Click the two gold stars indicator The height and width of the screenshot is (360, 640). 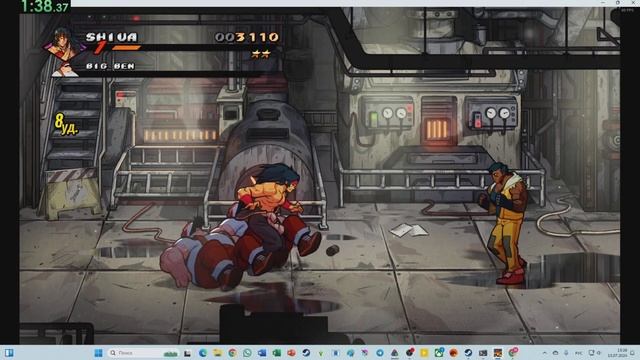261,54
